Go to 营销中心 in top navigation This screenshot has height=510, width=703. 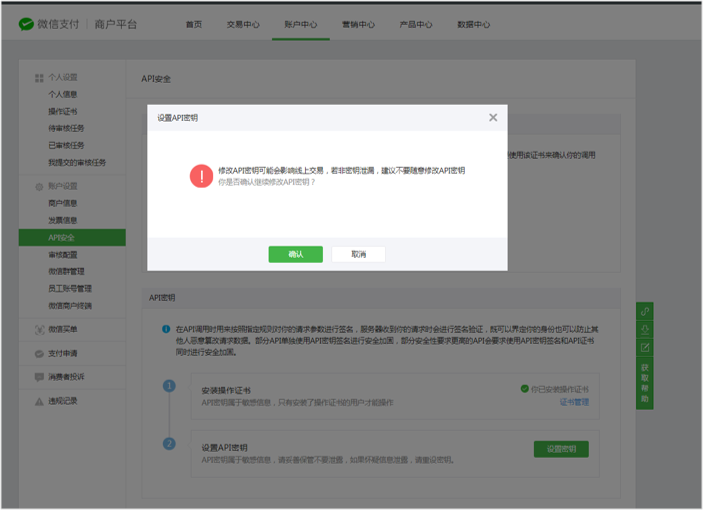point(358,24)
